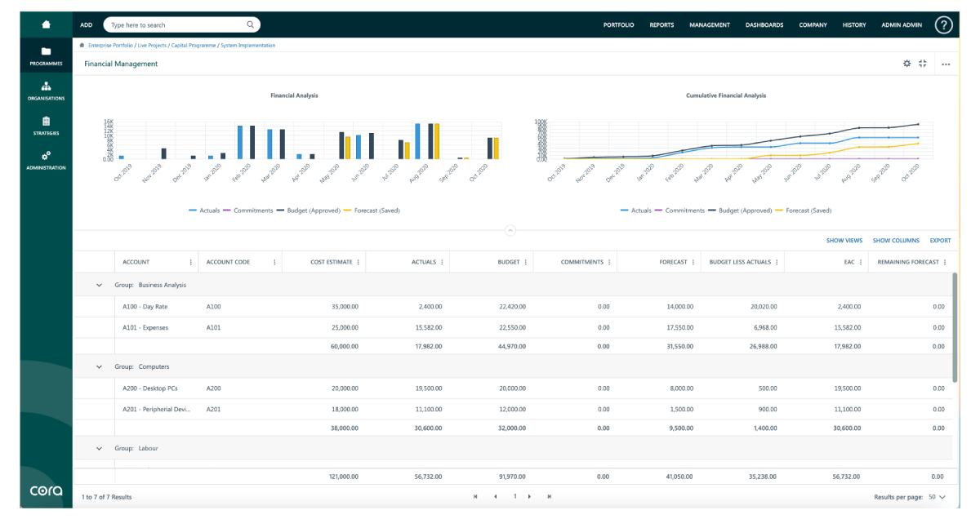Click the search input field
This screenshot has height=519, width=980.
[177, 25]
